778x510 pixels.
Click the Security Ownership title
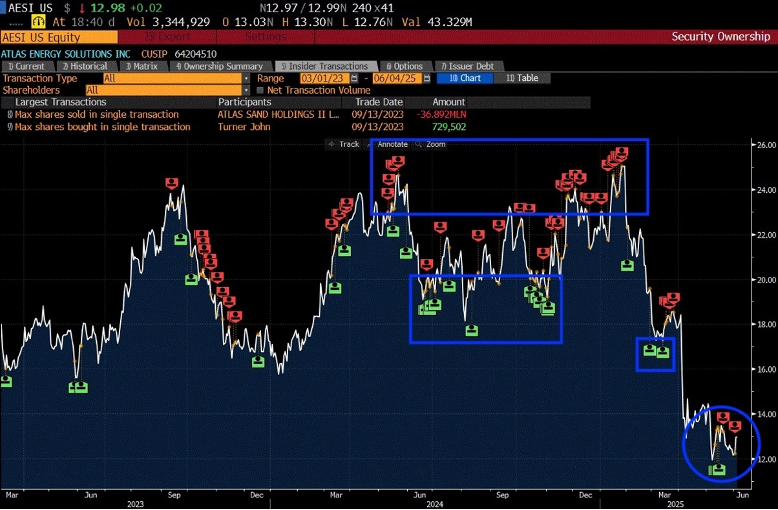click(720, 37)
